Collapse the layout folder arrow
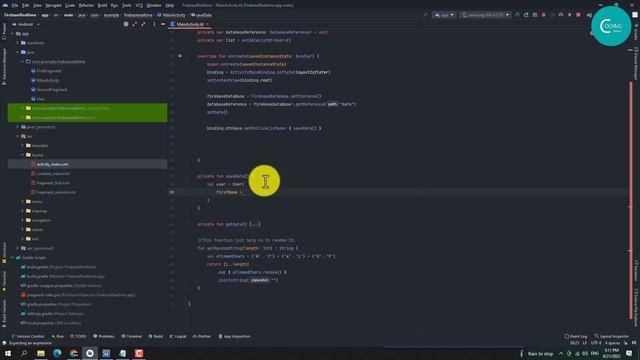 23,155
